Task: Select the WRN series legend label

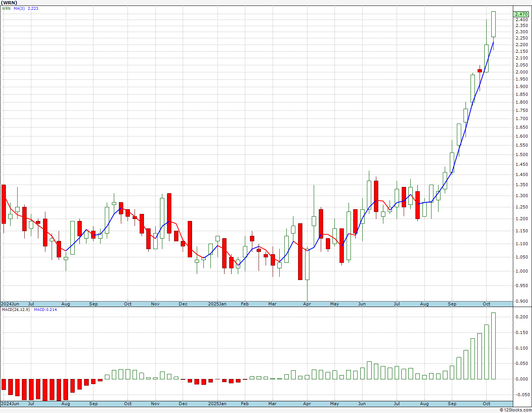Action: [6, 8]
